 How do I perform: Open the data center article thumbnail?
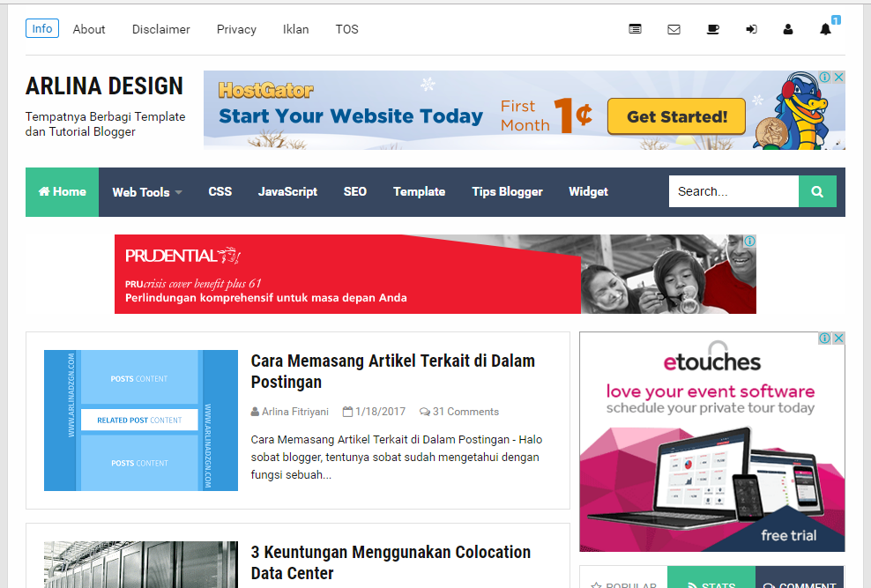click(x=141, y=565)
